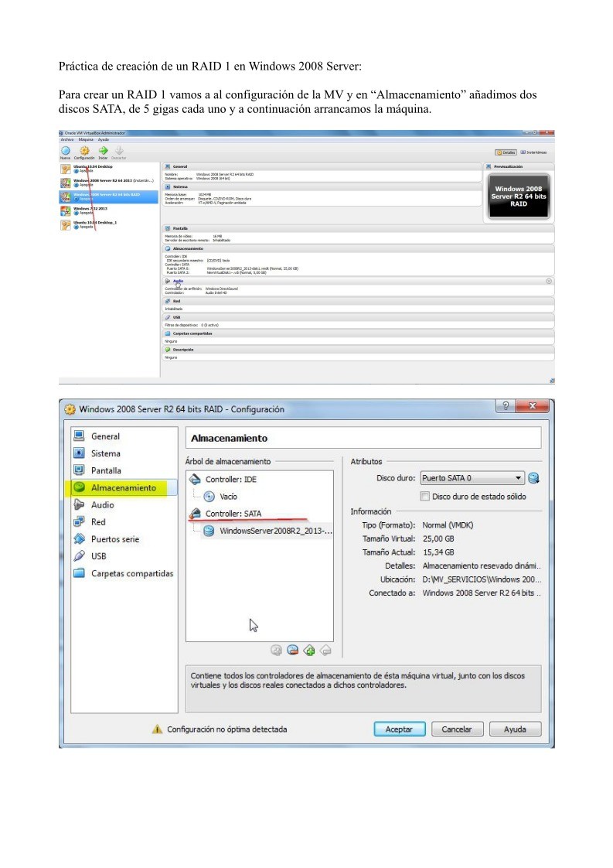This screenshot has width=613, height=868.
Task: Click the '15,34 GB' Tamaño Actual value
Action: (438, 552)
